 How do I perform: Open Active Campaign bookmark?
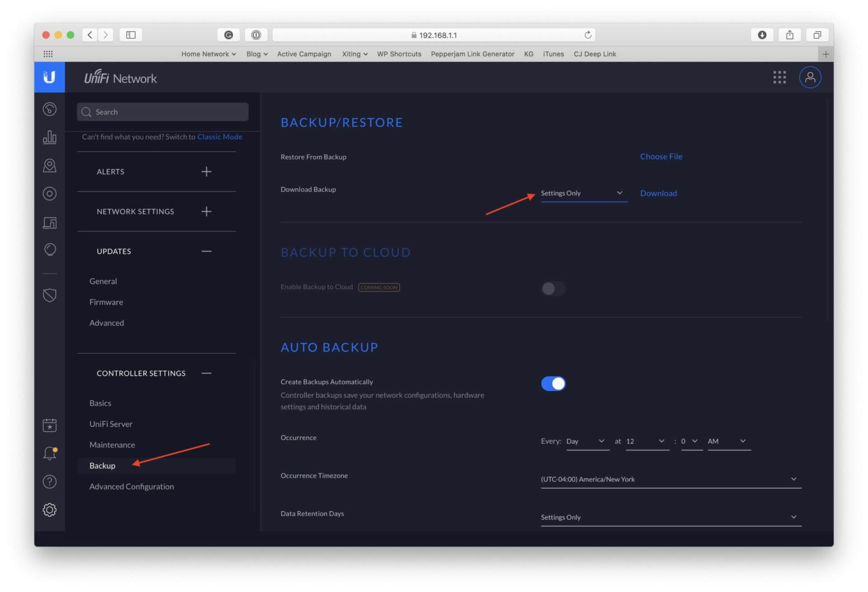[x=304, y=54]
